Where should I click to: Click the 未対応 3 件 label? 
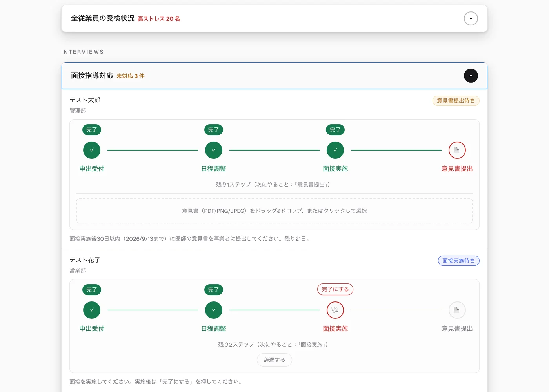tap(131, 76)
